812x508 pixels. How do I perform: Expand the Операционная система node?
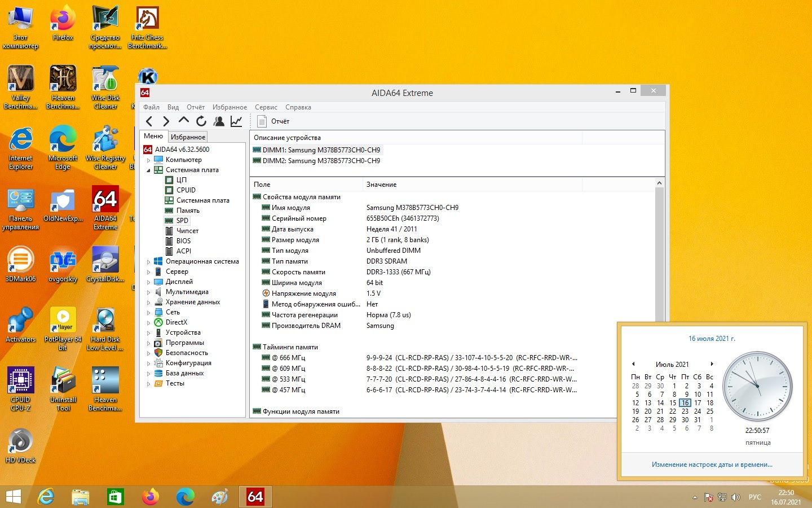[x=149, y=262]
